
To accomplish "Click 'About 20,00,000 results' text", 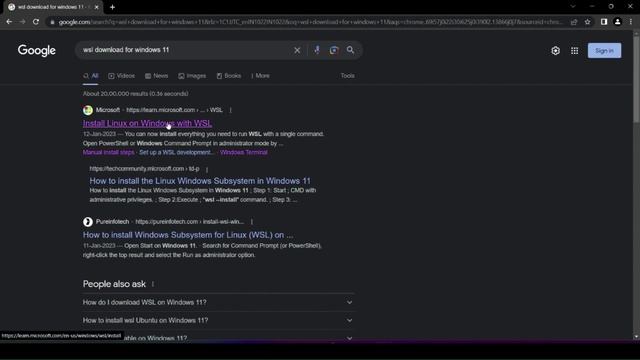I will point(136,94).
